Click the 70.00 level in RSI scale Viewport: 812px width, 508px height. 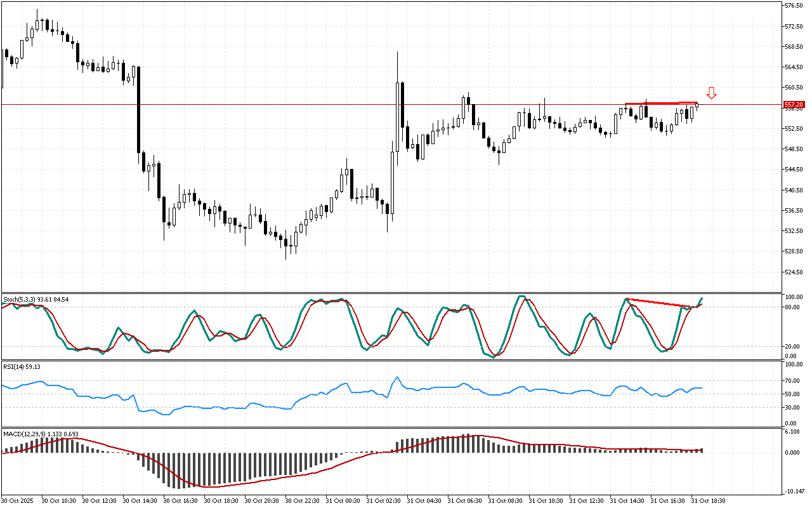(x=791, y=381)
